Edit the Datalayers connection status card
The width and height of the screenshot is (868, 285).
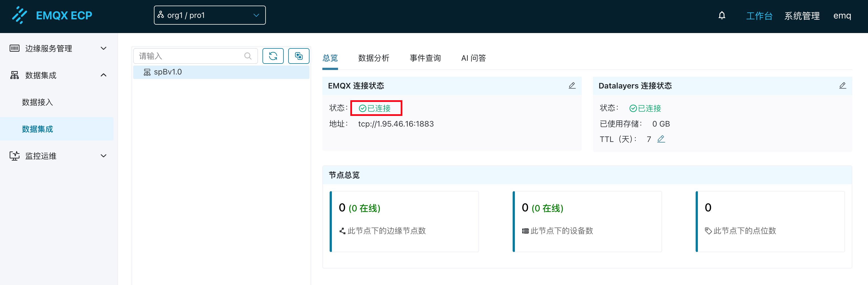(x=842, y=86)
